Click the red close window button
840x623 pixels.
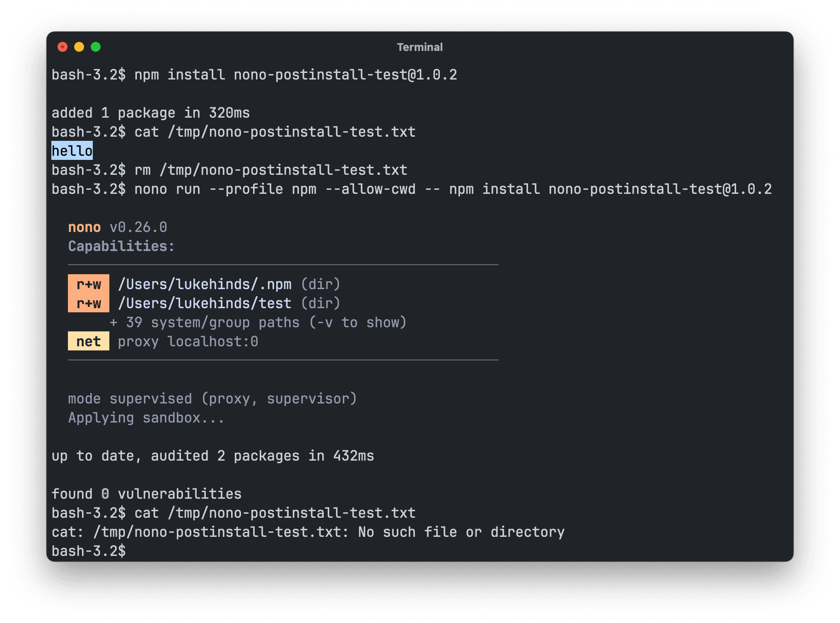(x=63, y=47)
